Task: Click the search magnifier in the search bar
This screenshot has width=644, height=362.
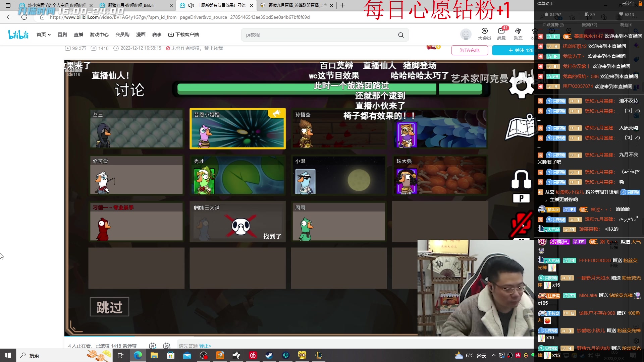Action: 401,35
